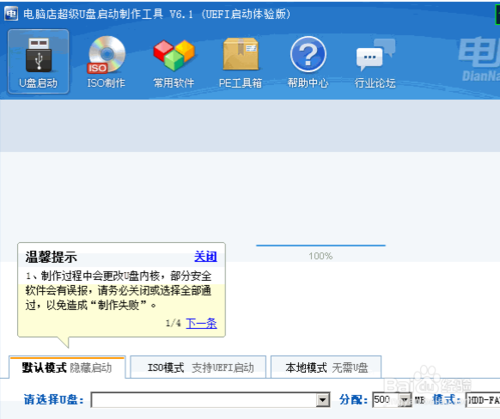Open 行业论坛 chat bubble icon

[x=375, y=63]
